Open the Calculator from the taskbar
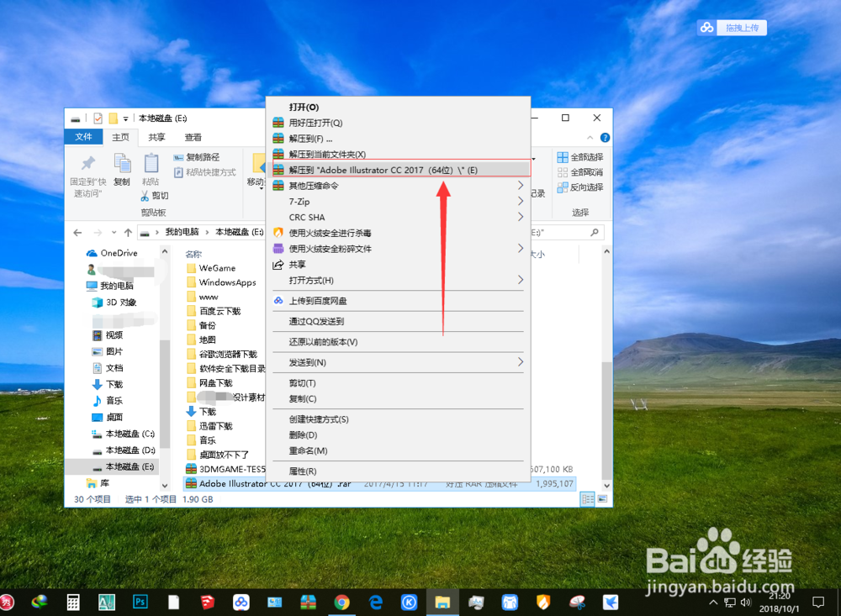 (x=73, y=603)
